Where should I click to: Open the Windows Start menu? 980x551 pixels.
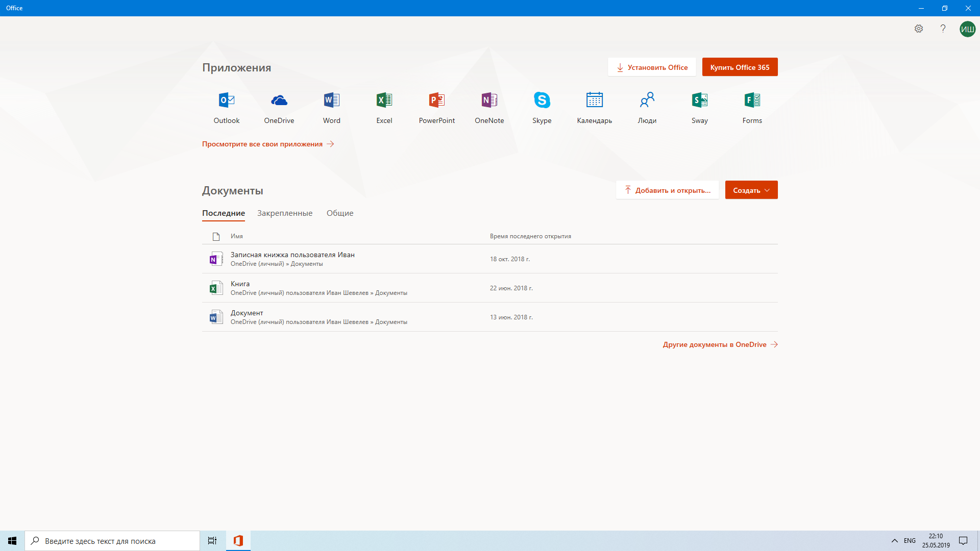coord(12,541)
